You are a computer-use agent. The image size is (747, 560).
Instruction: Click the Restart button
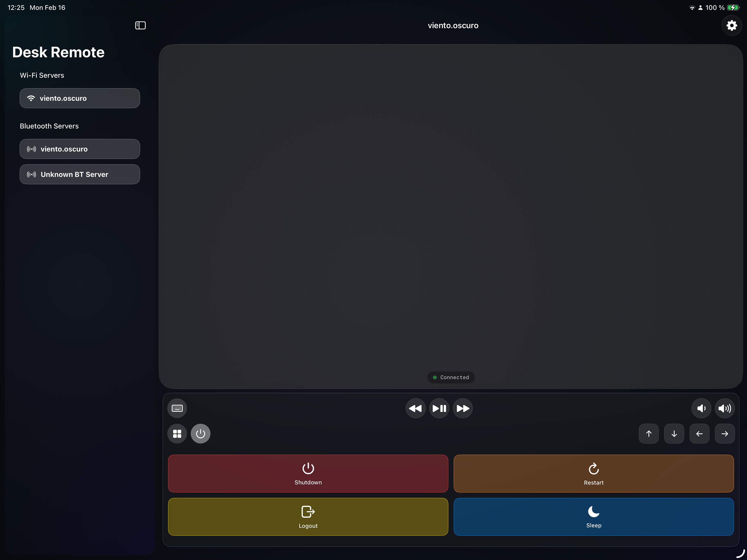(594, 474)
